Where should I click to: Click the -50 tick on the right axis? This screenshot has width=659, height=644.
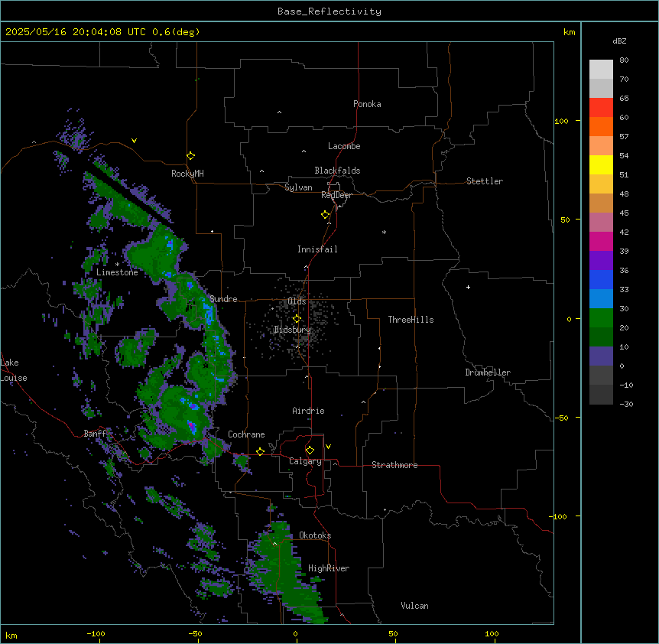coord(561,418)
